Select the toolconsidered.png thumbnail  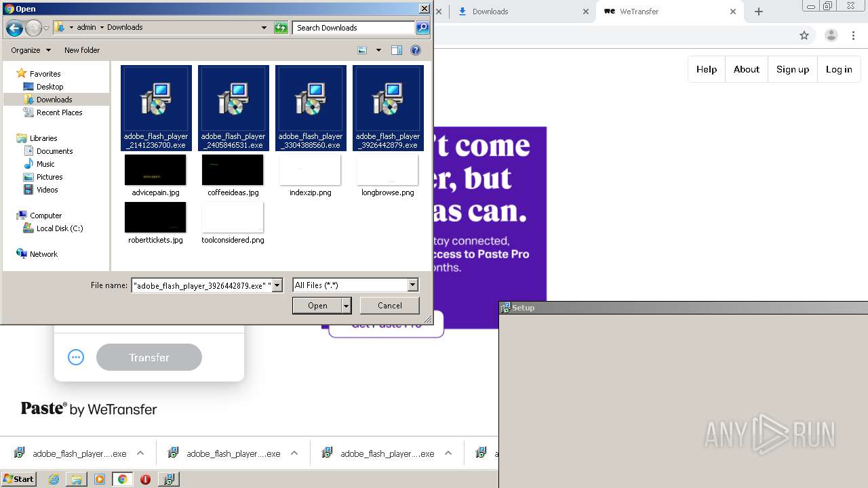(233, 218)
